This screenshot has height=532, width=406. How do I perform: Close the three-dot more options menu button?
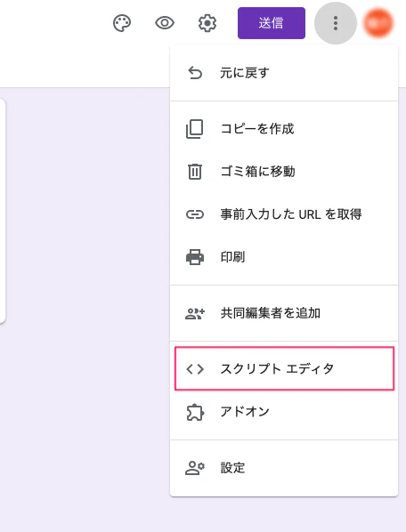[x=336, y=23]
